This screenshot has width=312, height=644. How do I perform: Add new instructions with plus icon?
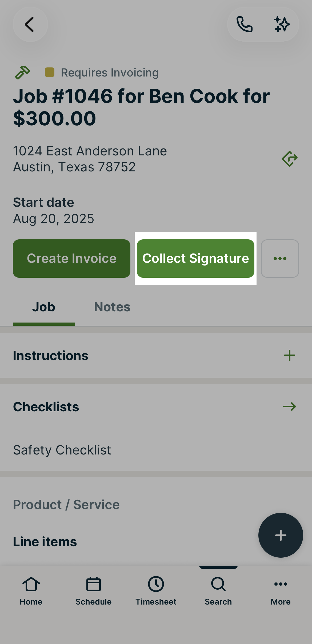click(x=290, y=356)
